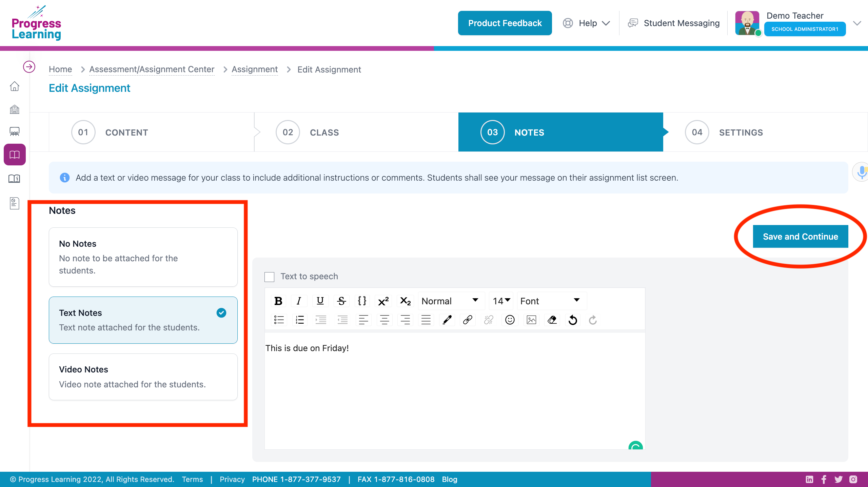Insert ordered numbered list
The height and width of the screenshot is (487, 868).
[x=300, y=320]
